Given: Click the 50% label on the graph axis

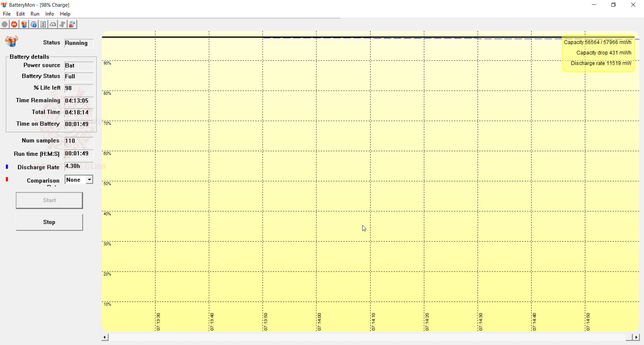Looking at the screenshot, I should (107, 184).
